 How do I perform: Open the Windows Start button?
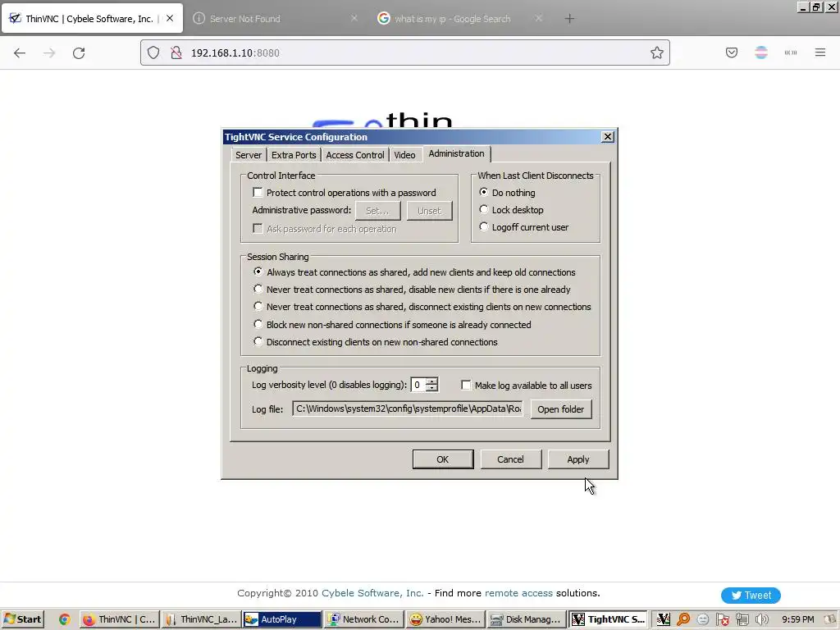pyautogui.click(x=22, y=619)
